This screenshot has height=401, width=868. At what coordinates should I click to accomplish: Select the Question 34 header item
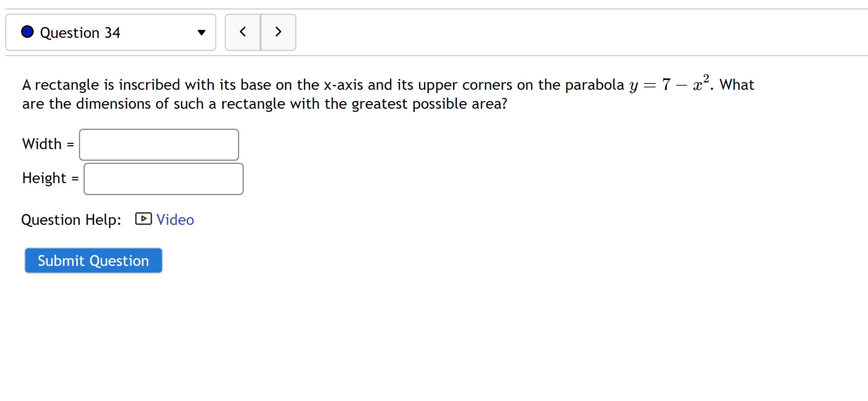point(80,32)
